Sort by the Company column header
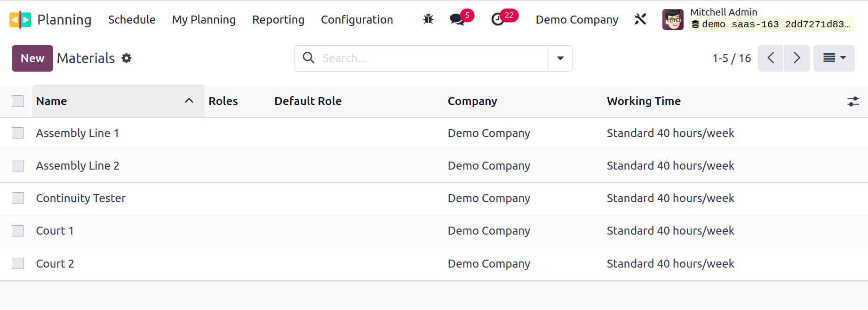Screen dimensions: 868x310 tap(472, 101)
